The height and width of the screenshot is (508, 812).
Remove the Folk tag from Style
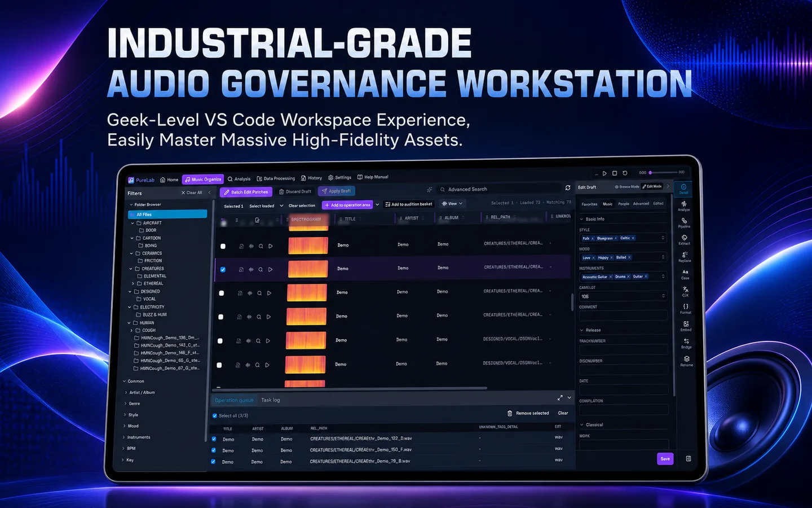coord(593,238)
